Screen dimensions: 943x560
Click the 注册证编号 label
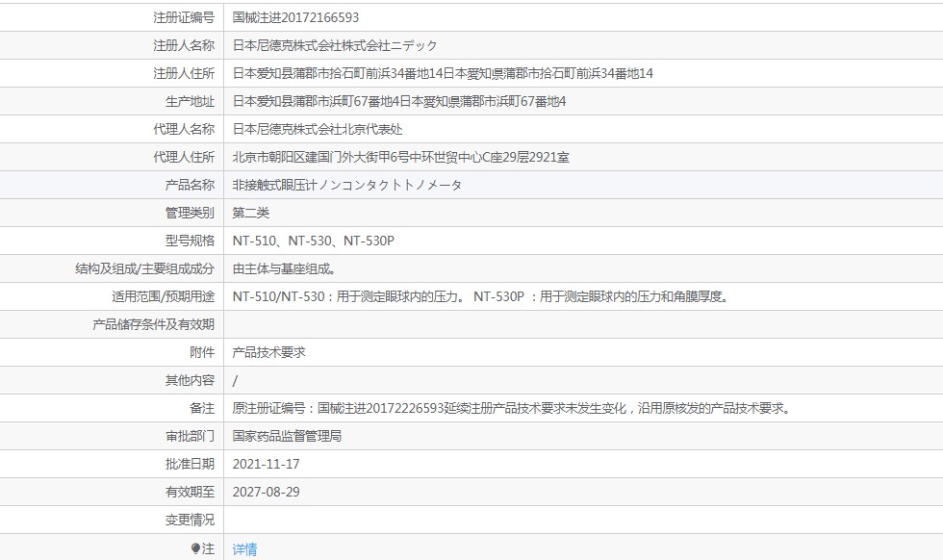[184, 17]
